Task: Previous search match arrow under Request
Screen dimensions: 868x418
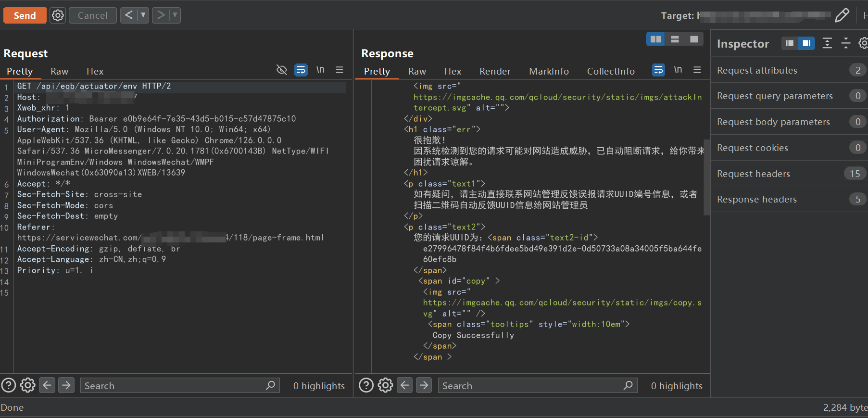Action: (47, 385)
